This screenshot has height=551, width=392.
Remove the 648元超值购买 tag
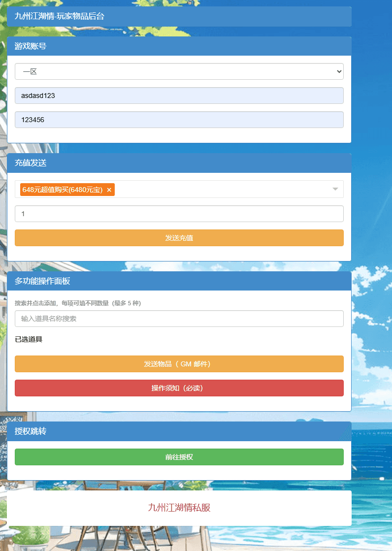point(109,190)
